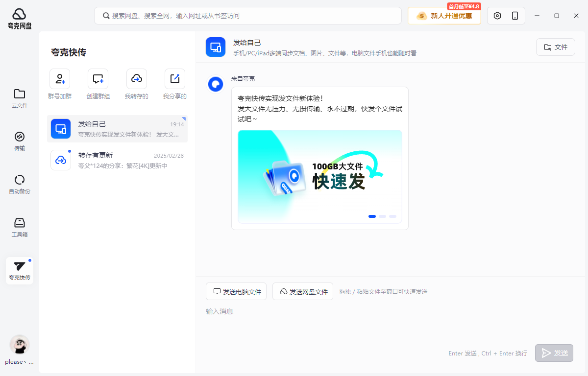
Task: Click the 创建群组 create group icon
Action: [x=98, y=79]
